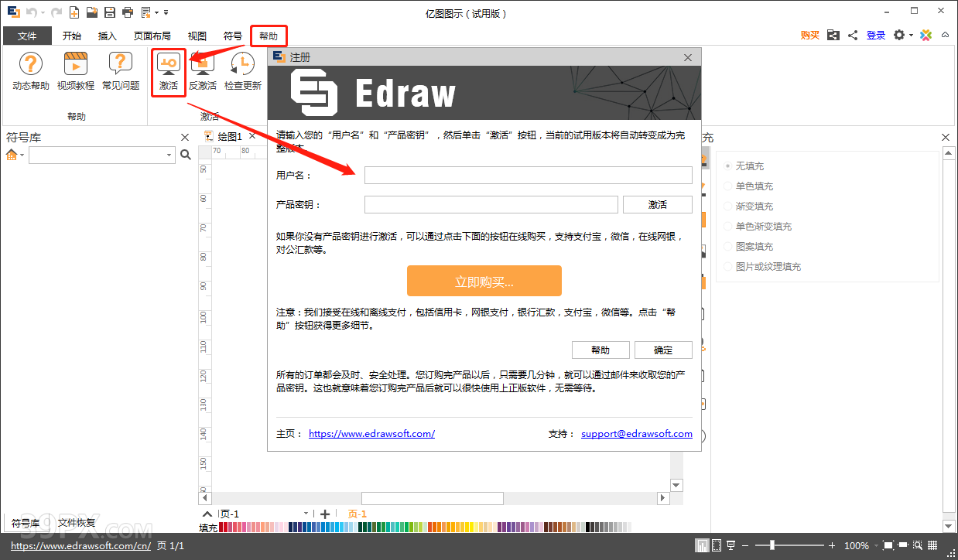Select the 文件恢复 tab at panel bottom
The width and height of the screenshot is (958, 560).
coord(77,523)
